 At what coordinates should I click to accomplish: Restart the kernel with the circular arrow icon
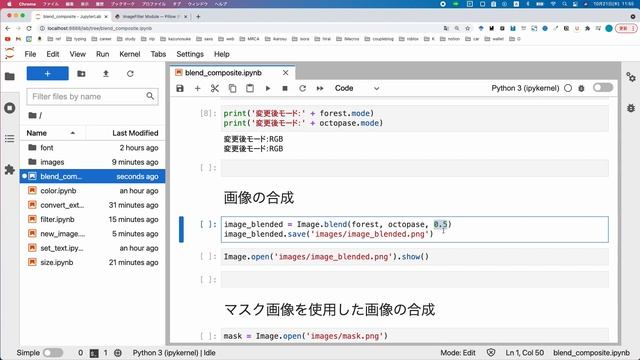click(302, 88)
